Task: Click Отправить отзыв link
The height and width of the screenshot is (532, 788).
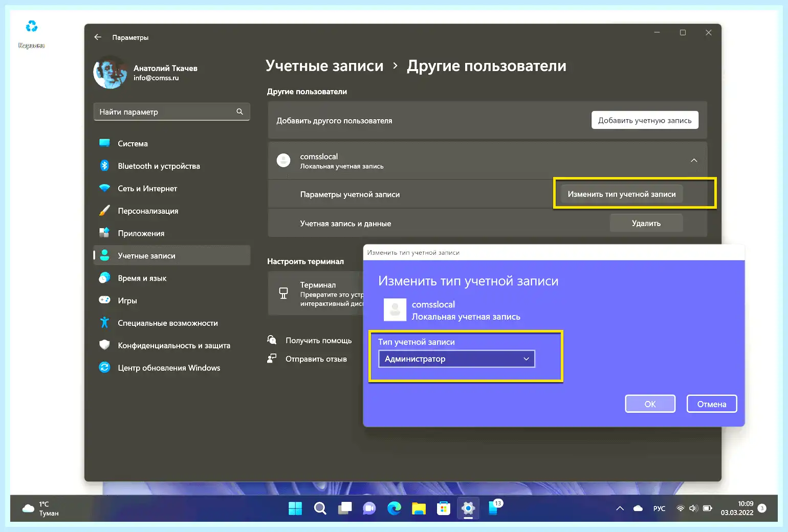Action: [x=316, y=359]
